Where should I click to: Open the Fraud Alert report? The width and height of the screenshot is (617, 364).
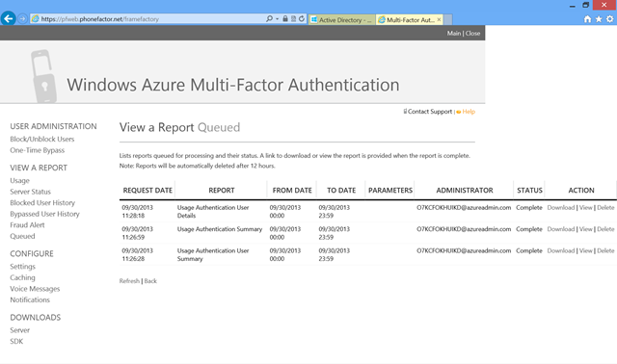[27, 224]
